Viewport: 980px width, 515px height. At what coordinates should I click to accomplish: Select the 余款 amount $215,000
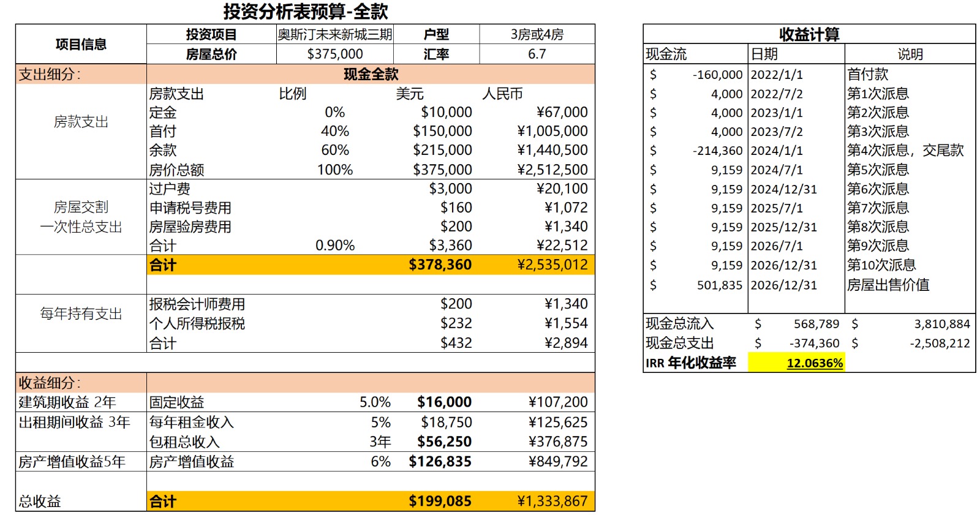pyautogui.click(x=442, y=151)
